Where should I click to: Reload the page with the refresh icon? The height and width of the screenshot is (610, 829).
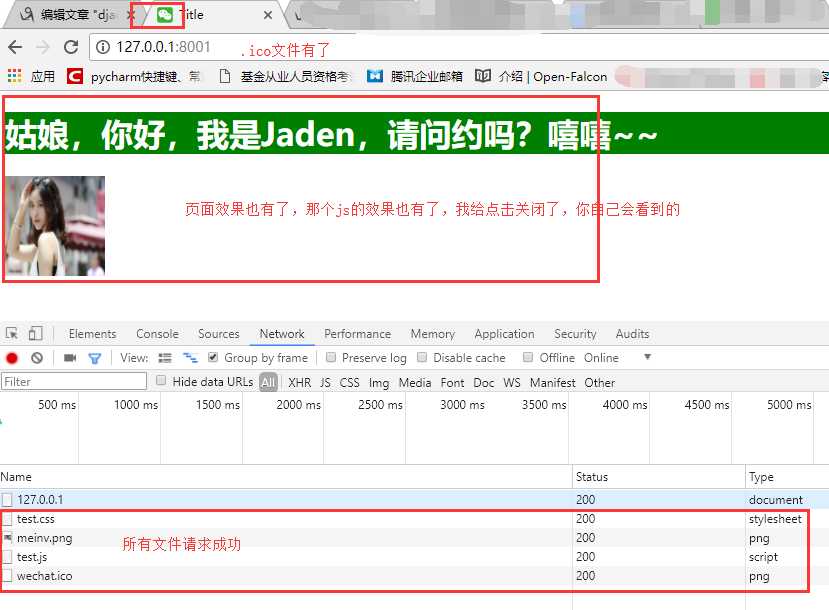71,47
